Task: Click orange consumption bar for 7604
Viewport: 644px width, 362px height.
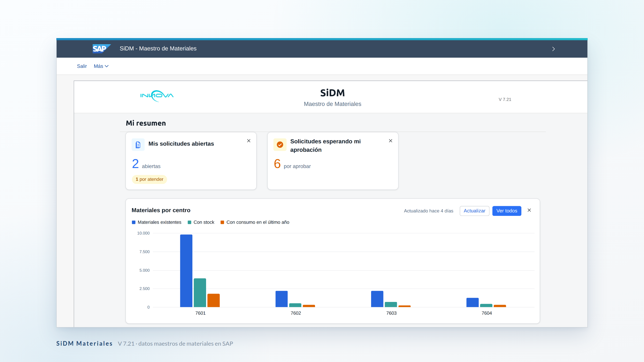Action: click(500, 306)
